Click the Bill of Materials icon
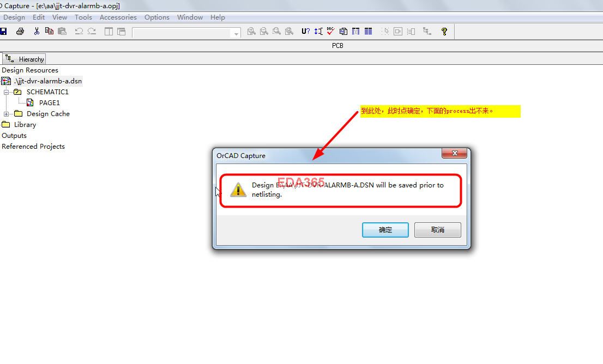This screenshot has height=364, width=603. (x=369, y=32)
